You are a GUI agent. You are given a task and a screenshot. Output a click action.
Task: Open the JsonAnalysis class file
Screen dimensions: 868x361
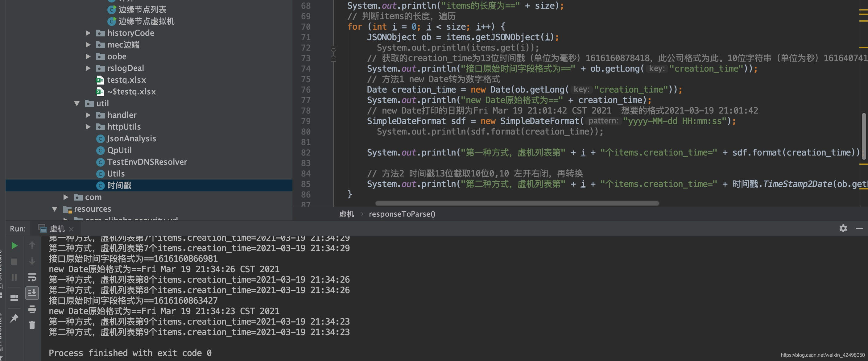pyautogui.click(x=131, y=139)
